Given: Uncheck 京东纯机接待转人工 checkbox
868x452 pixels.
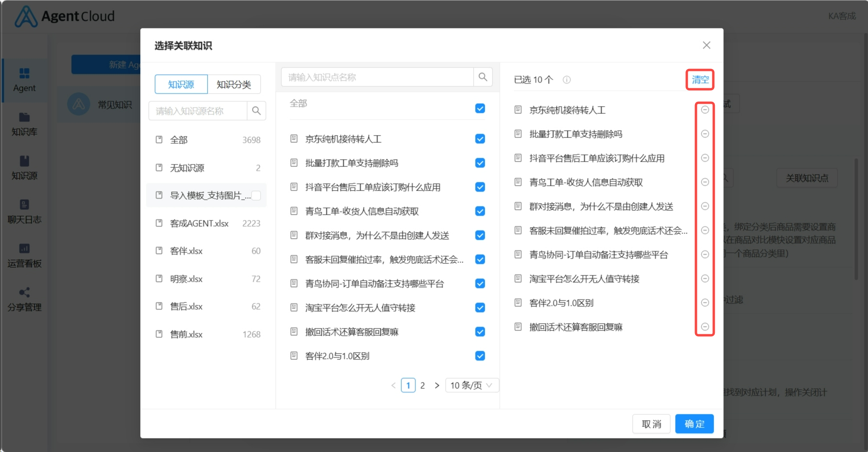Looking at the screenshot, I should (x=480, y=139).
